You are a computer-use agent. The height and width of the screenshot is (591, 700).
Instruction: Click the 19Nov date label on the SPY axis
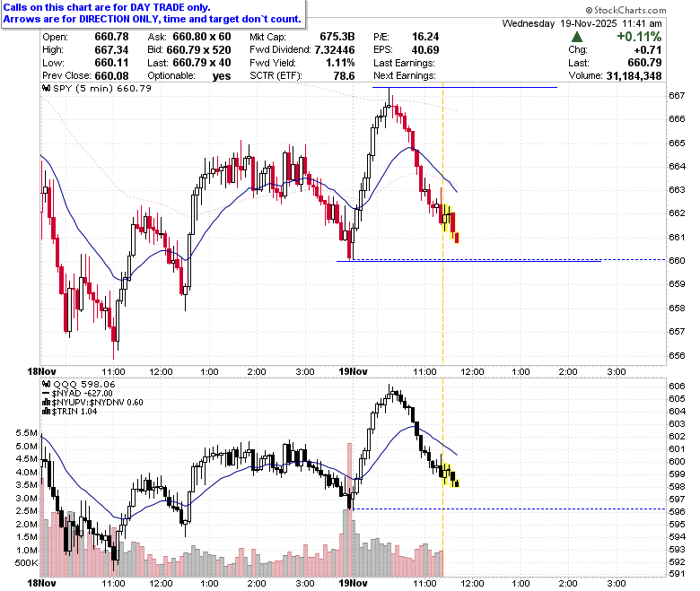coord(353,371)
